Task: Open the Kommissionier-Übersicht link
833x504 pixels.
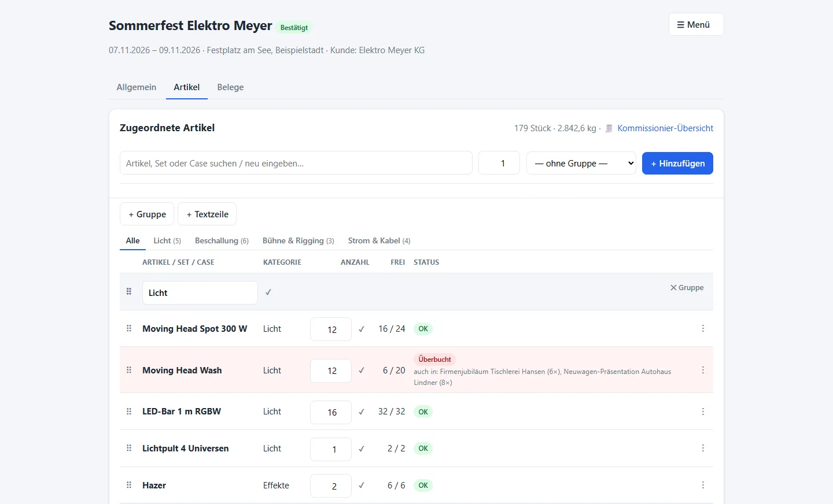Action: pyautogui.click(x=665, y=128)
